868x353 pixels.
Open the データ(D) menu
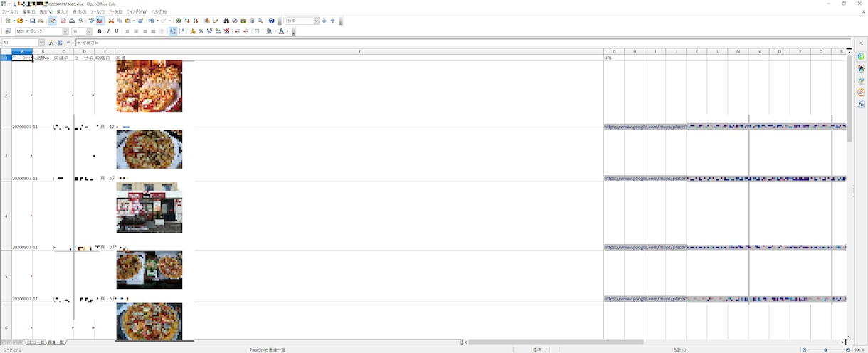point(115,12)
